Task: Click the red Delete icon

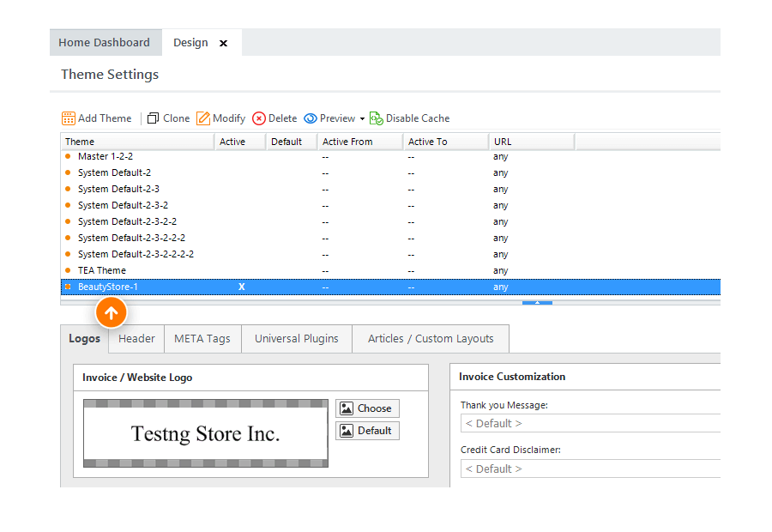Action: point(258,118)
